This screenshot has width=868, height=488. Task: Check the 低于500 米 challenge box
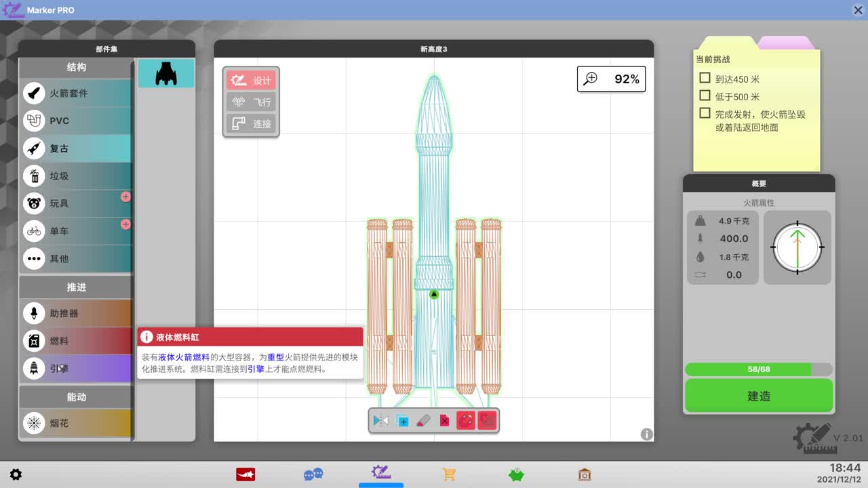coord(705,96)
